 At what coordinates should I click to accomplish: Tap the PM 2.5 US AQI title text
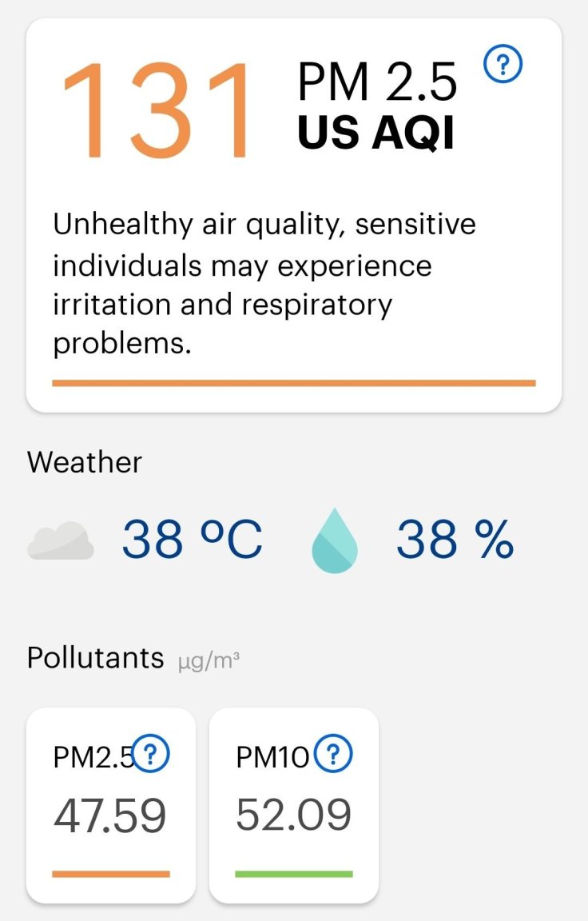377,106
